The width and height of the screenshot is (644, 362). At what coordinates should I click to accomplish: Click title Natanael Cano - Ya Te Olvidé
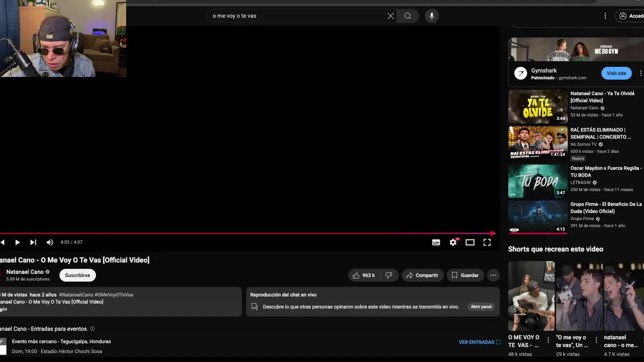602,97
